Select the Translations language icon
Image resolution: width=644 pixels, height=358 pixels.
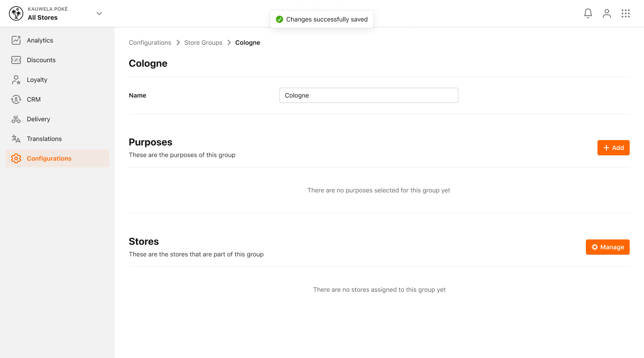[16, 139]
